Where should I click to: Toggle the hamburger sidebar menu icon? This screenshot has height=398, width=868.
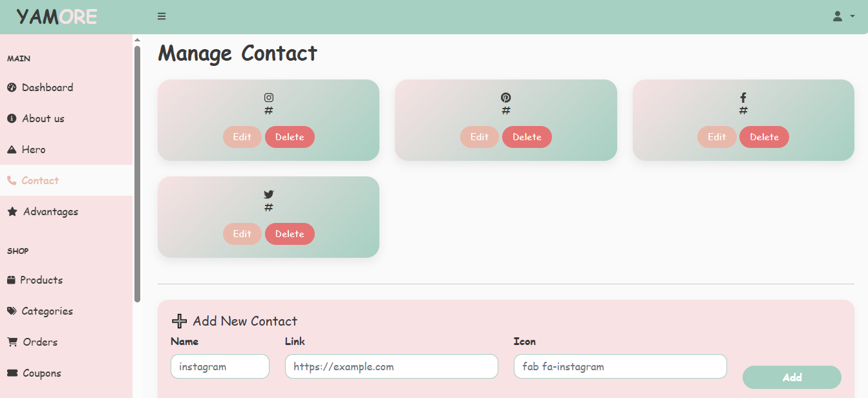pyautogui.click(x=162, y=17)
